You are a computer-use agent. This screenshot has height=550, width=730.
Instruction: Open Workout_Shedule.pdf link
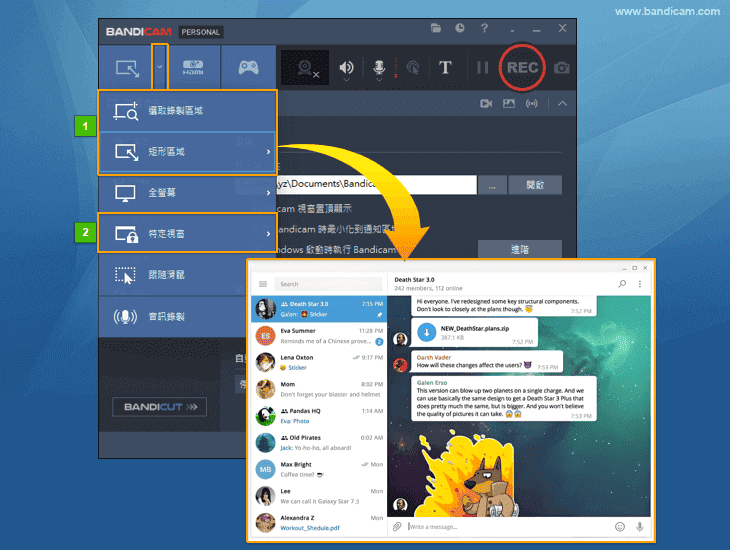pos(310,528)
